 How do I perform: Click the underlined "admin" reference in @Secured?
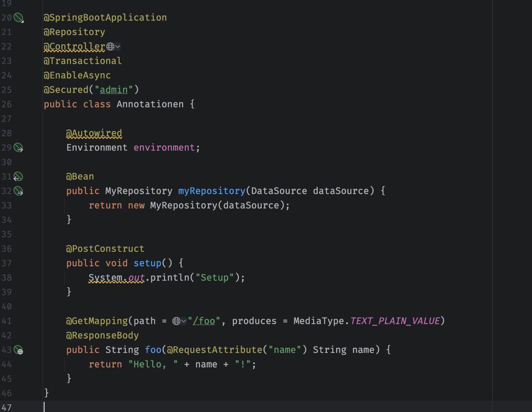[113, 90]
